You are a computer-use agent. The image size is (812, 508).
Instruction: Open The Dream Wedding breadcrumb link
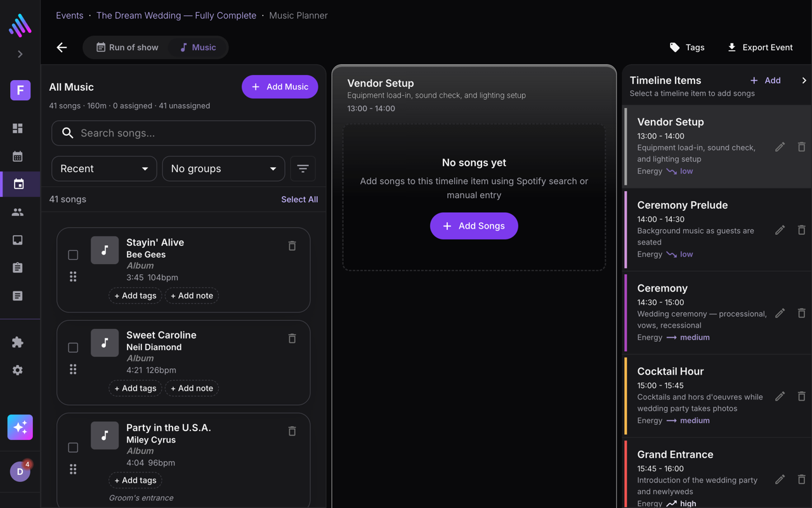point(176,15)
